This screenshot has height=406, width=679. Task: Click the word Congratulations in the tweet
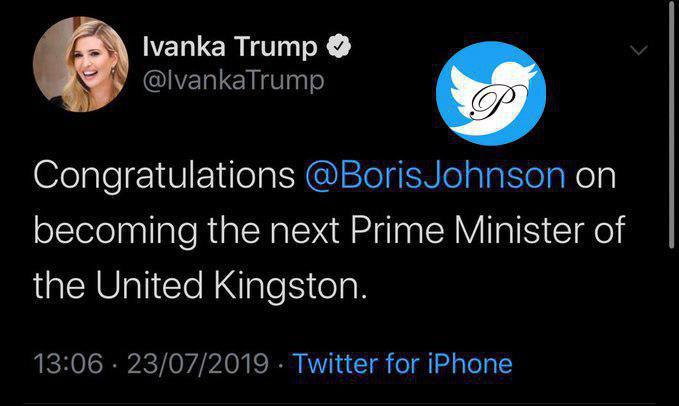[162, 175]
